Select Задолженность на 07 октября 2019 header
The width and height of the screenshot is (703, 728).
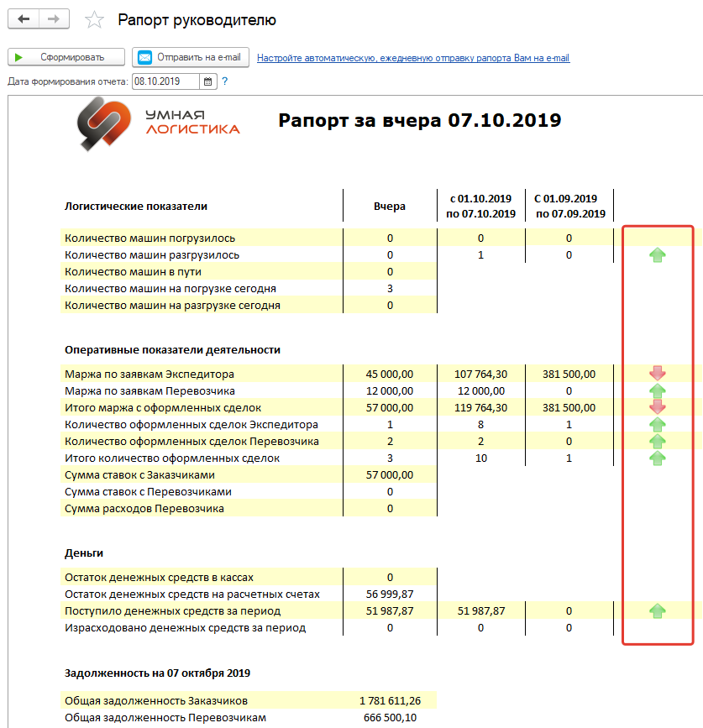click(x=157, y=673)
